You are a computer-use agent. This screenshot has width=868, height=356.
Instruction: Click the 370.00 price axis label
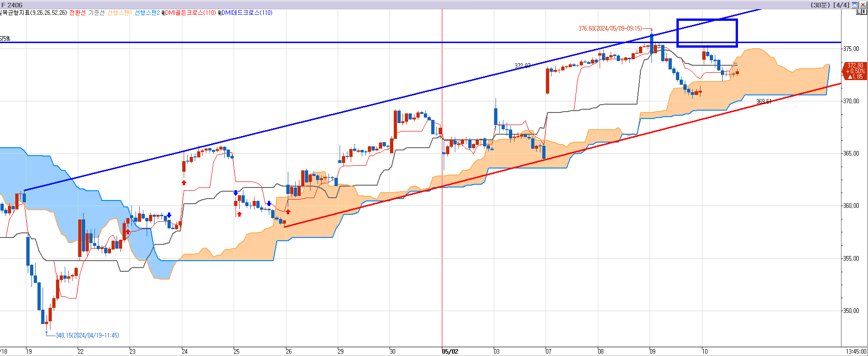tap(851, 101)
